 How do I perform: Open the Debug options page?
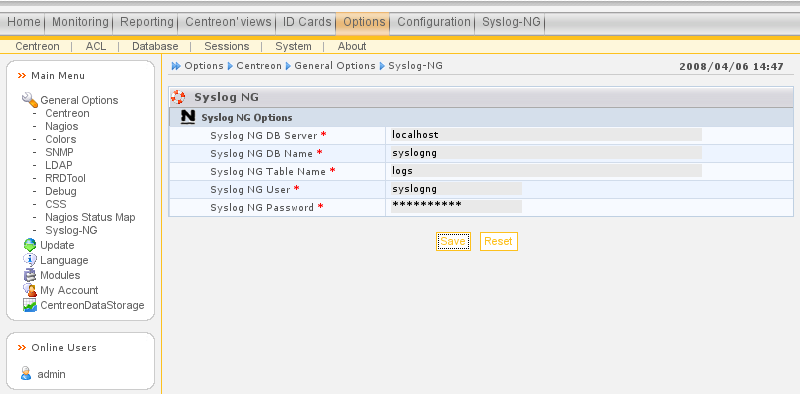(61, 191)
